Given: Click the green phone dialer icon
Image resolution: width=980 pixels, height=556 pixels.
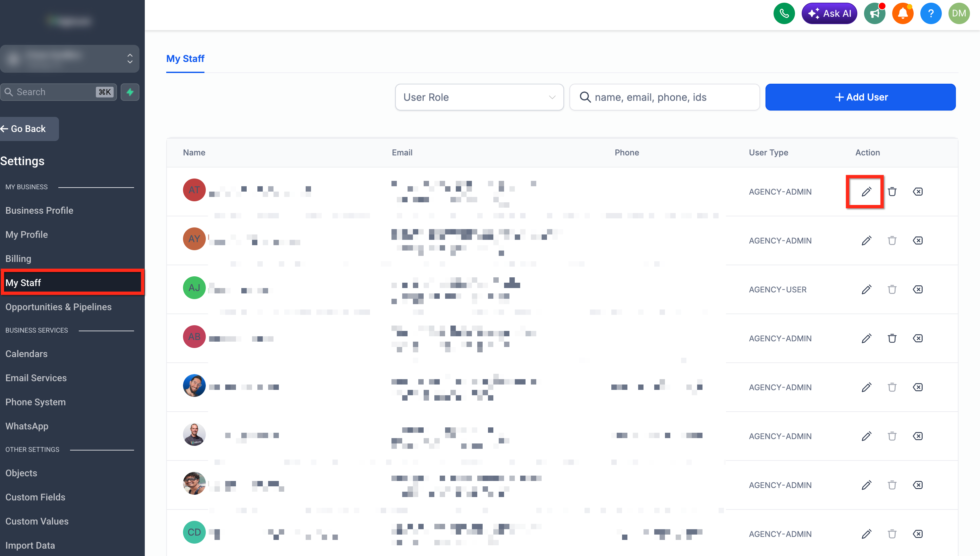Looking at the screenshot, I should pos(784,14).
